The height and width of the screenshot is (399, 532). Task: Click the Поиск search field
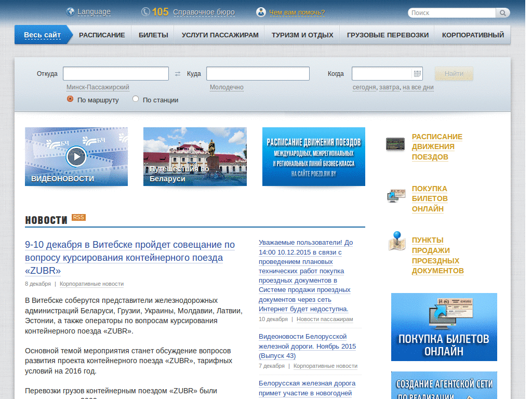(x=452, y=13)
